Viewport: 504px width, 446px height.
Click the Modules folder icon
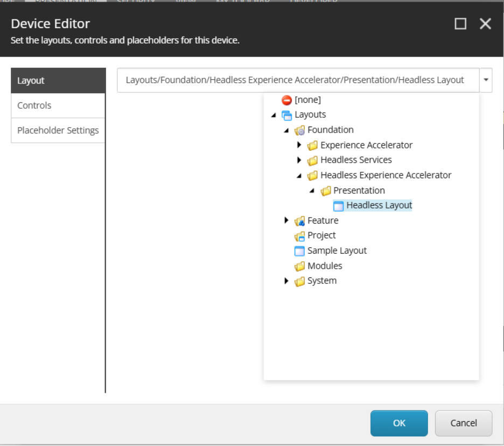[x=300, y=266]
